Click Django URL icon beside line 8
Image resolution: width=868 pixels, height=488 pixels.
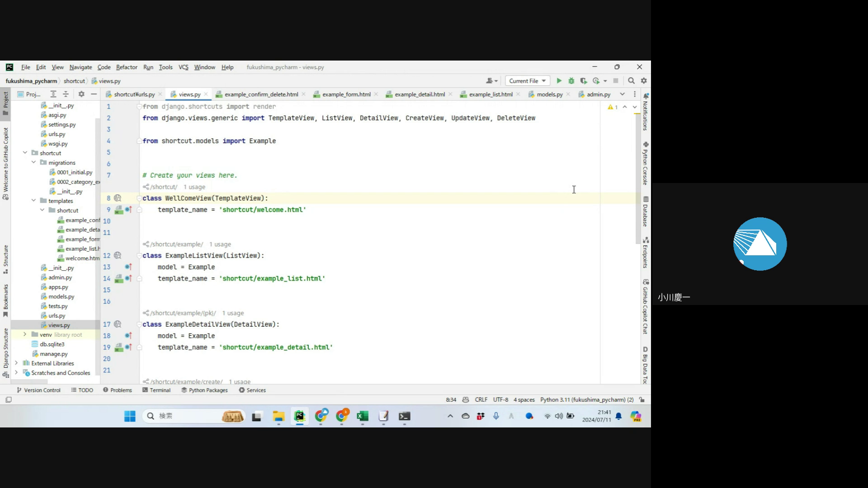coord(118,198)
